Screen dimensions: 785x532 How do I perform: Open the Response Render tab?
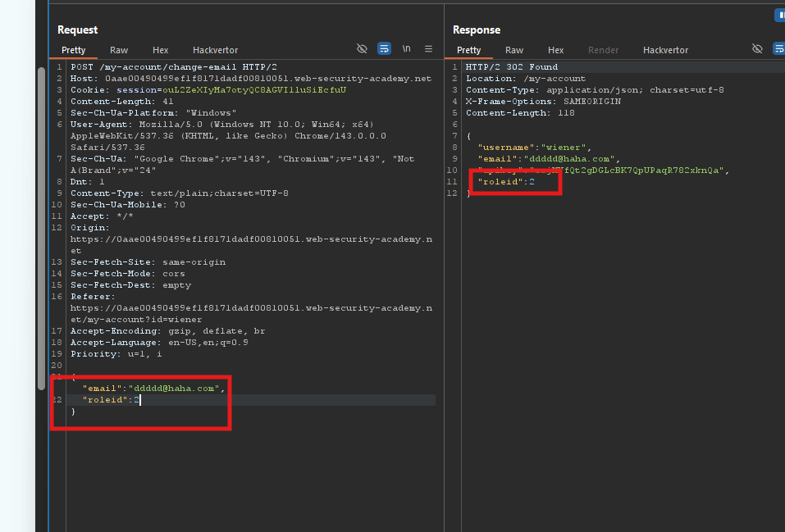pos(603,50)
